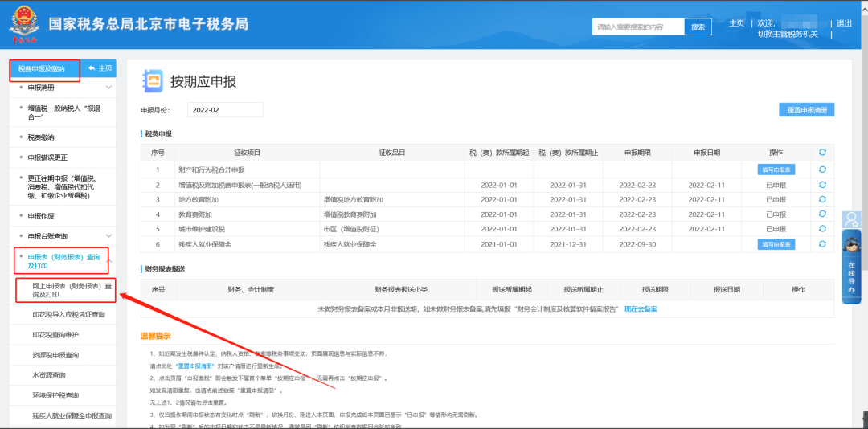Click 填写申报表 for 财产和行为税合并申报
Screen dimensions: 868x429
tap(776, 170)
